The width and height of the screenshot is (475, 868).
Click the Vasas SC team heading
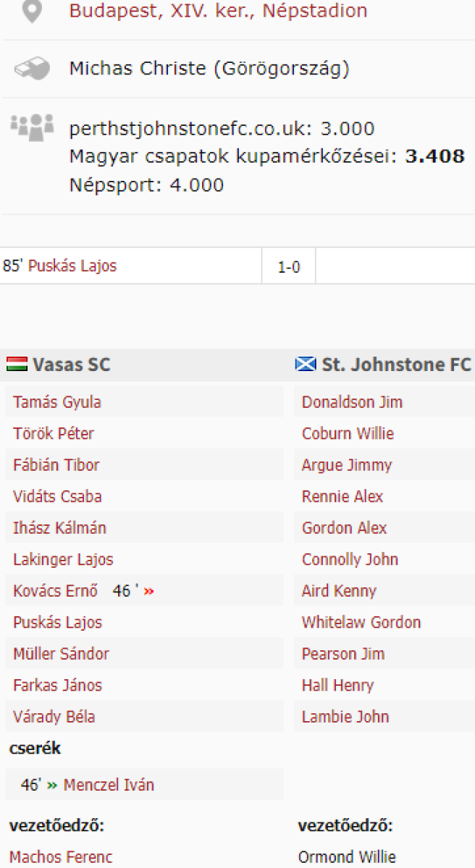71,365
